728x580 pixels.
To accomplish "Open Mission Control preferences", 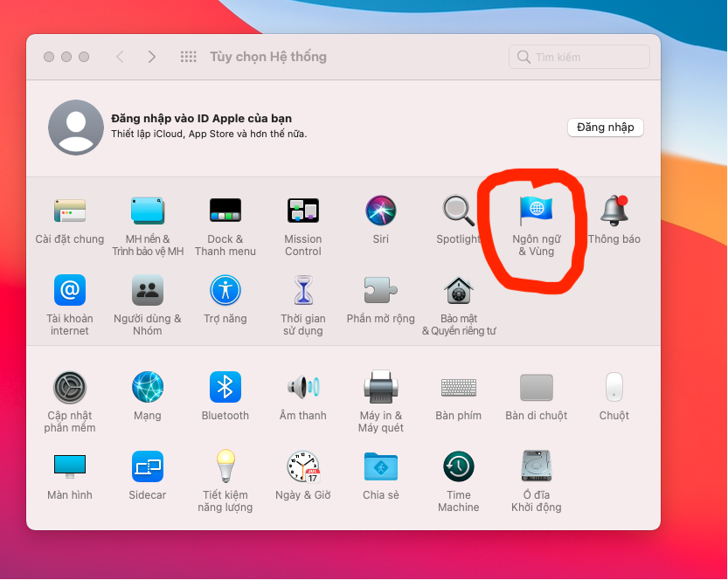I will coord(302,211).
